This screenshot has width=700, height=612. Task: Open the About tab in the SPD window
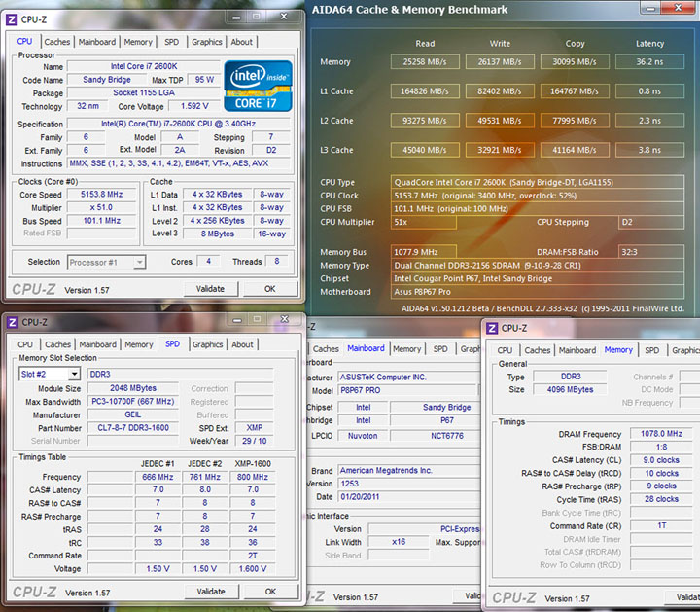coord(242,344)
